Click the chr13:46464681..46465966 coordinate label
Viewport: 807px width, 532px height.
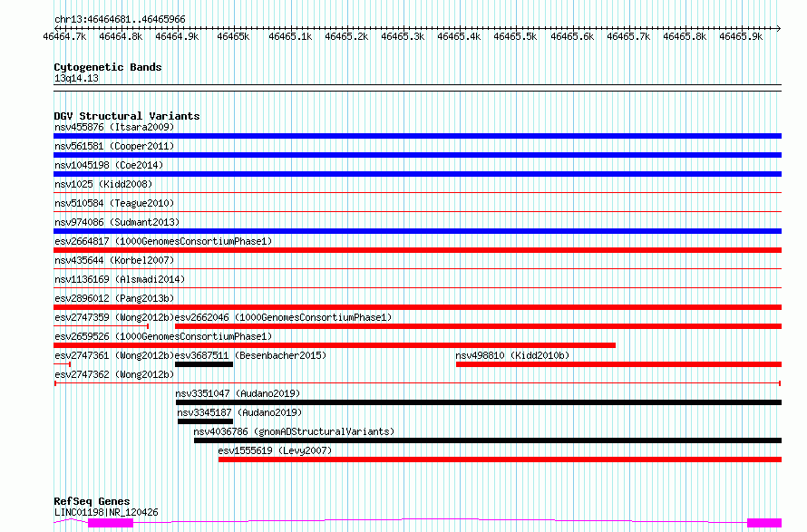click(x=120, y=20)
